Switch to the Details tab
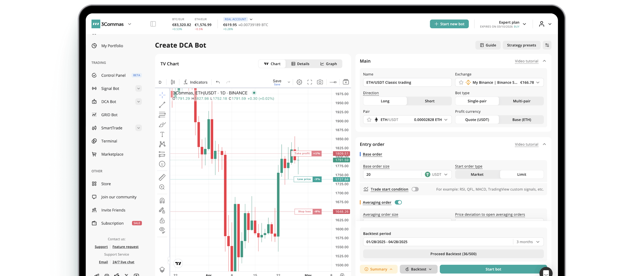The width and height of the screenshot is (644, 276). (x=300, y=64)
